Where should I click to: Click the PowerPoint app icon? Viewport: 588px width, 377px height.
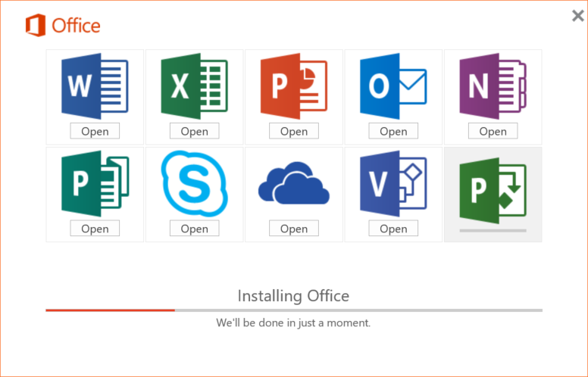click(294, 86)
